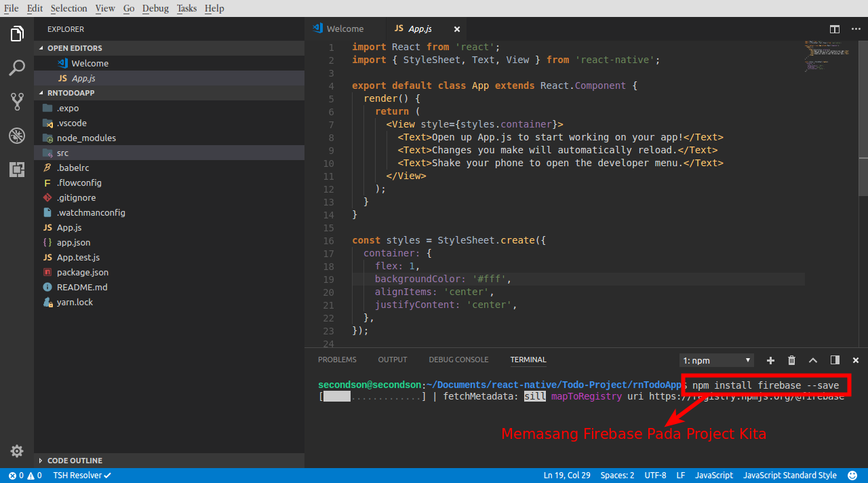Open the package.json file

[170, 272]
